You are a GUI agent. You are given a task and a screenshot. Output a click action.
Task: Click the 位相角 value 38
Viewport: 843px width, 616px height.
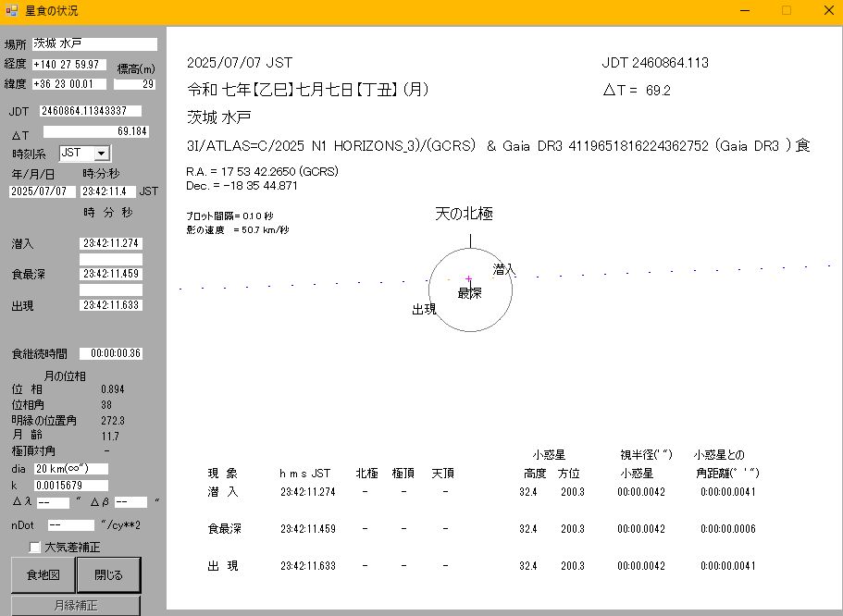click(106, 405)
